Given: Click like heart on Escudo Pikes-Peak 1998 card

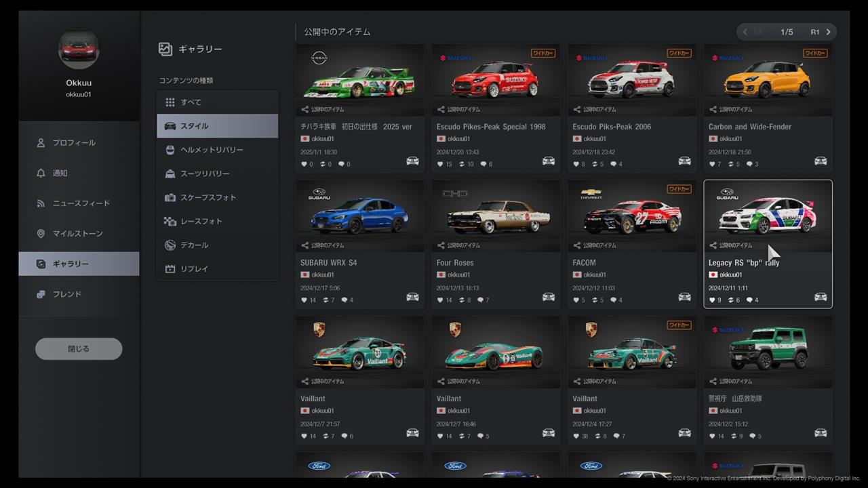Looking at the screenshot, I should pyautogui.click(x=440, y=164).
